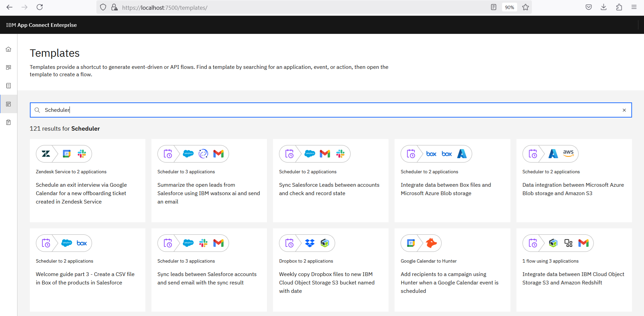Open the Catalog icon in left sidebar

[x=8, y=86]
